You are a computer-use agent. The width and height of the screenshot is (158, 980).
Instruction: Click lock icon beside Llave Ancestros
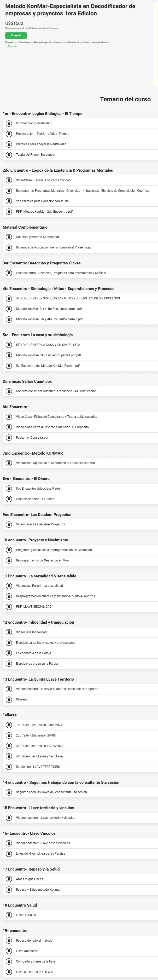[9, 951]
